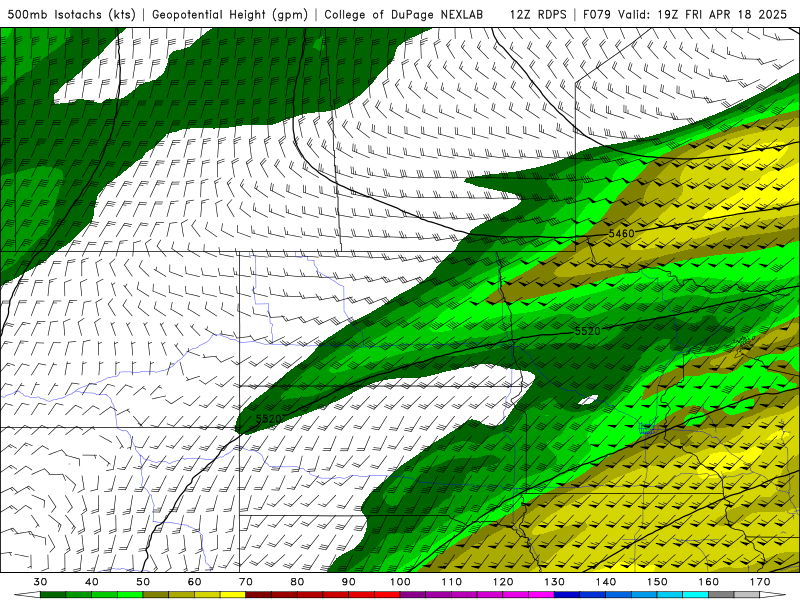800x600 pixels.
Task: Click the darkest green swatch below the 30 label
Action: coord(53,595)
